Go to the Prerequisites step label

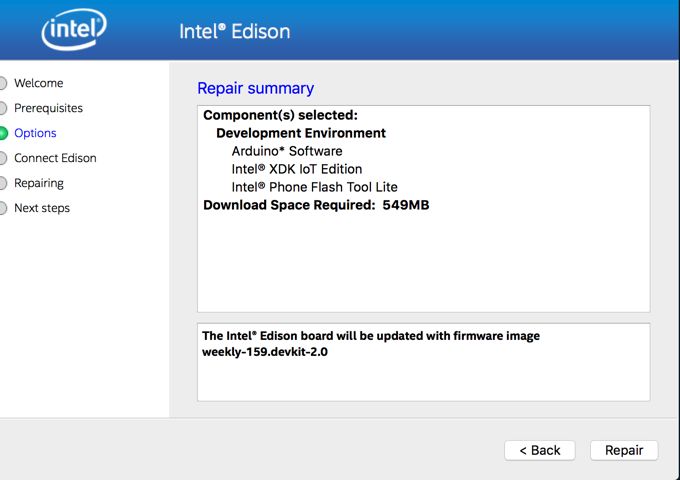[x=49, y=108]
